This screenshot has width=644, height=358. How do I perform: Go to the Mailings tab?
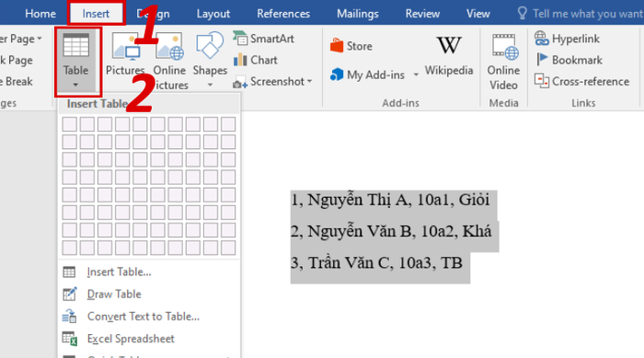(357, 14)
